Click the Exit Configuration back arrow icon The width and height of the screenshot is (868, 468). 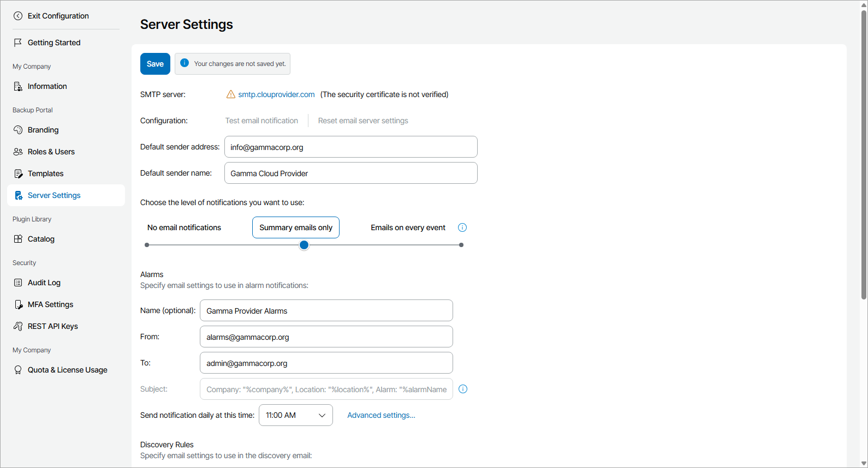point(18,16)
